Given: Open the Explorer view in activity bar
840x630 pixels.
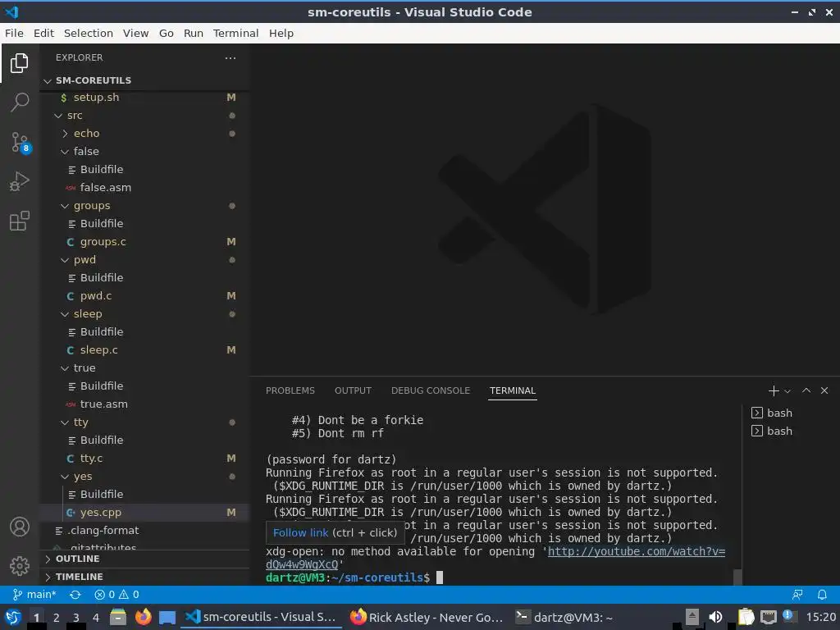Looking at the screenshot, I should click(20, 63).
